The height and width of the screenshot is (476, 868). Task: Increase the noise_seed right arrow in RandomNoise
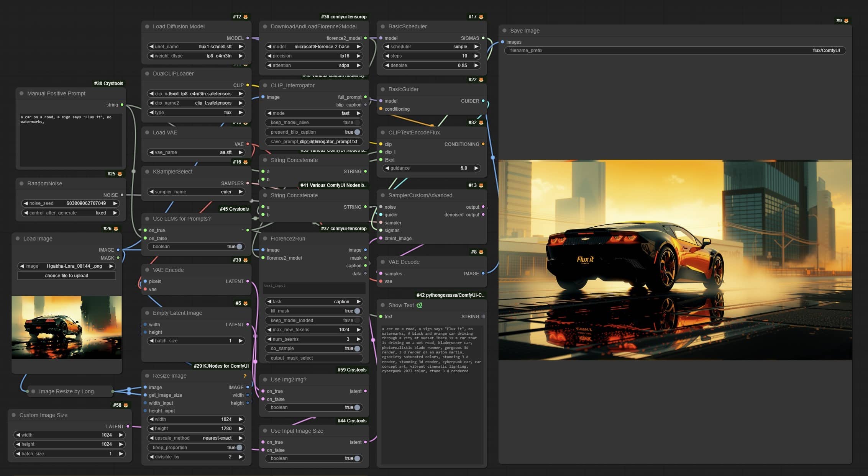[115, 203]
